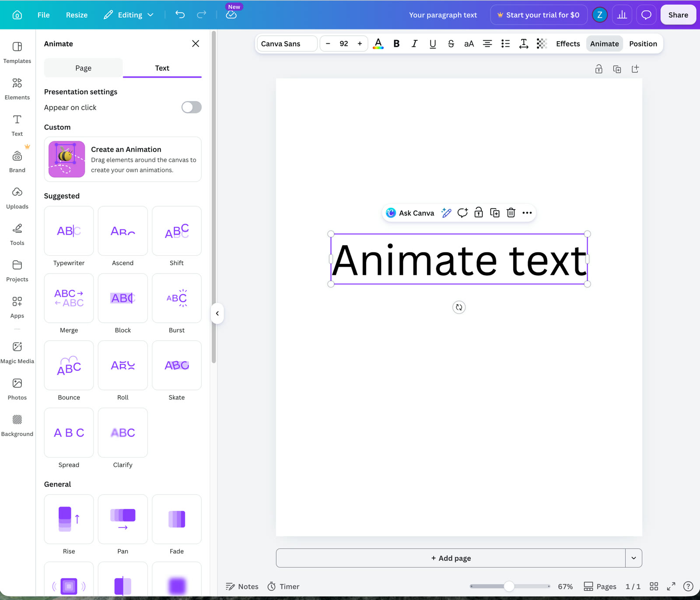Open the Elements sidebar panel
The image size is (700, 600).
click(x=17, y=89)
